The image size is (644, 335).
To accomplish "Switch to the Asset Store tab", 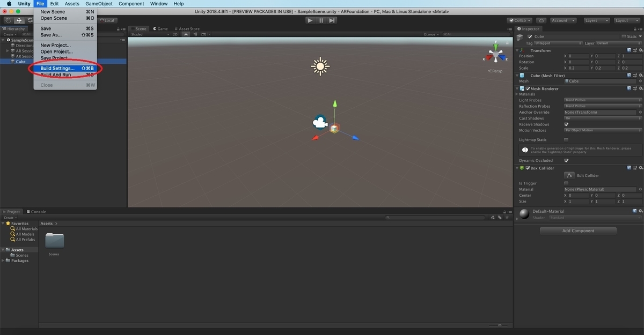I will click(187, 29).
